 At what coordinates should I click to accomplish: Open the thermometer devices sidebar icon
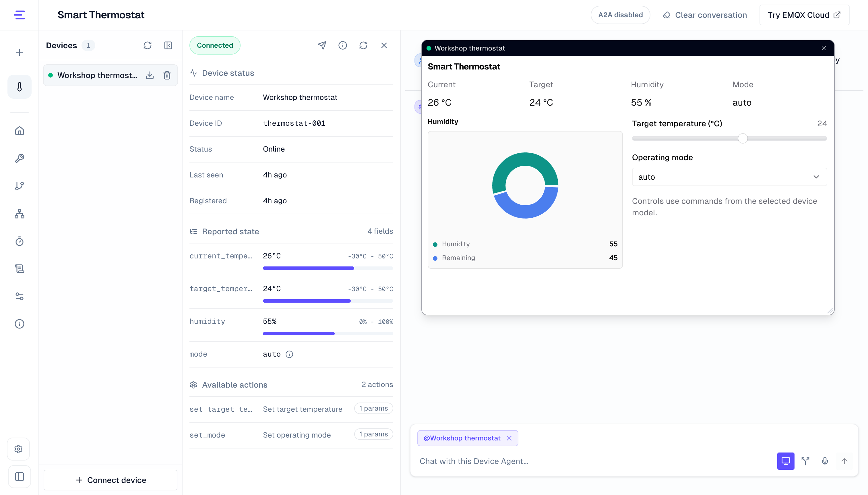[x=19, y=87]
